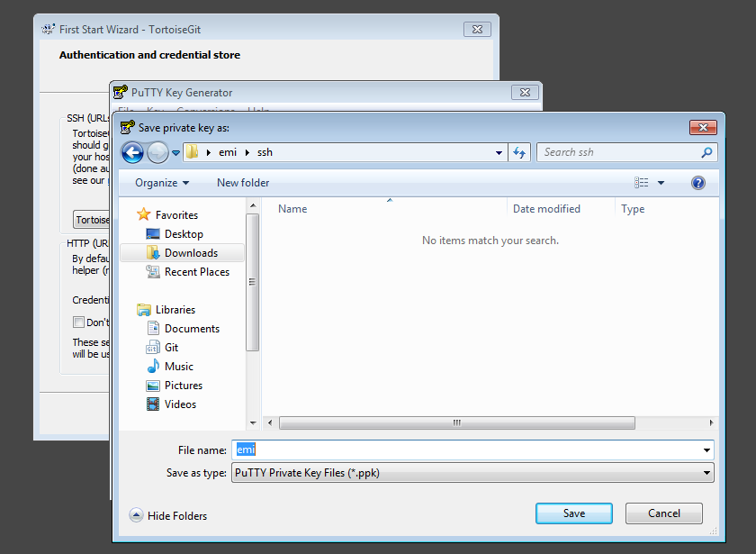Close the PuTTY Key Generator window

coord(525,93)
